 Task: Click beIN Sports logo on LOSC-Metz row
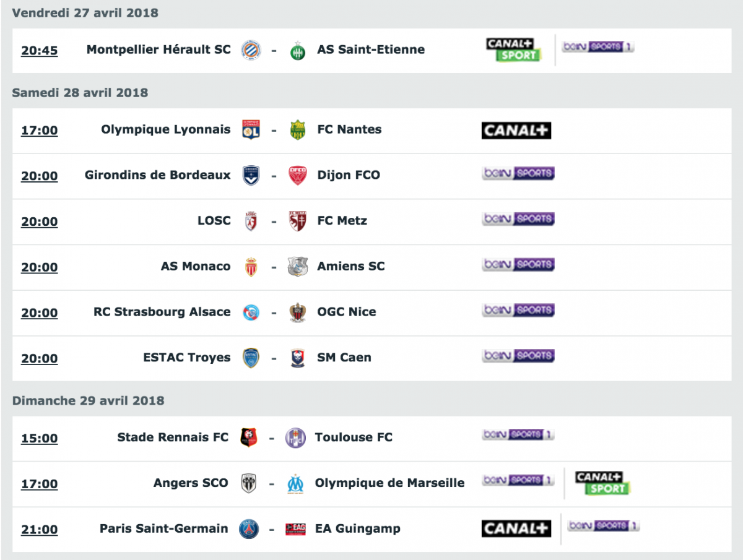coord(518,219)
